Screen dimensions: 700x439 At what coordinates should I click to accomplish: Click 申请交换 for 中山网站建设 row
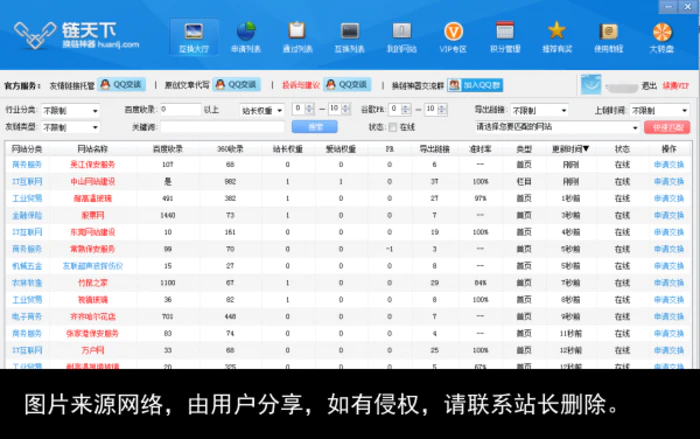[669, 182]
